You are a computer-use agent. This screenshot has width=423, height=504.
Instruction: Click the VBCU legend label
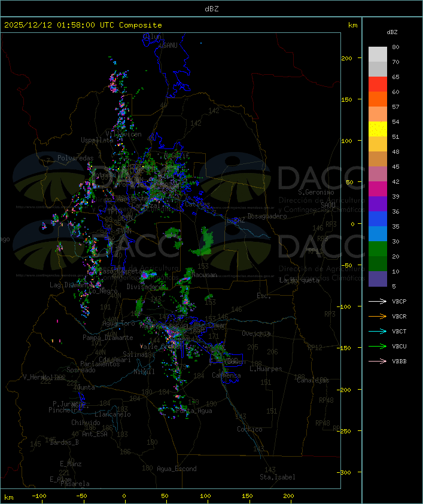pyautogui.click(x=399, y=346)
